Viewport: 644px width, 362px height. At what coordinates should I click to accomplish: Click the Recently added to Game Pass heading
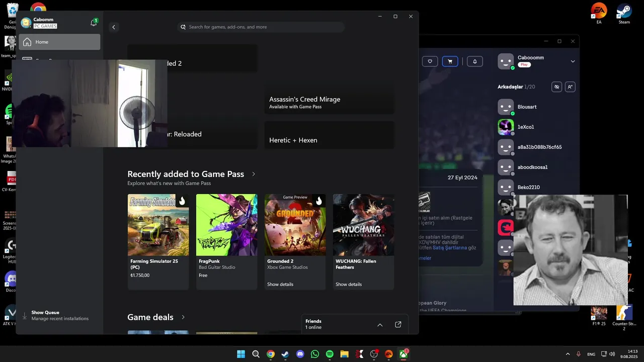pos(186,174)
